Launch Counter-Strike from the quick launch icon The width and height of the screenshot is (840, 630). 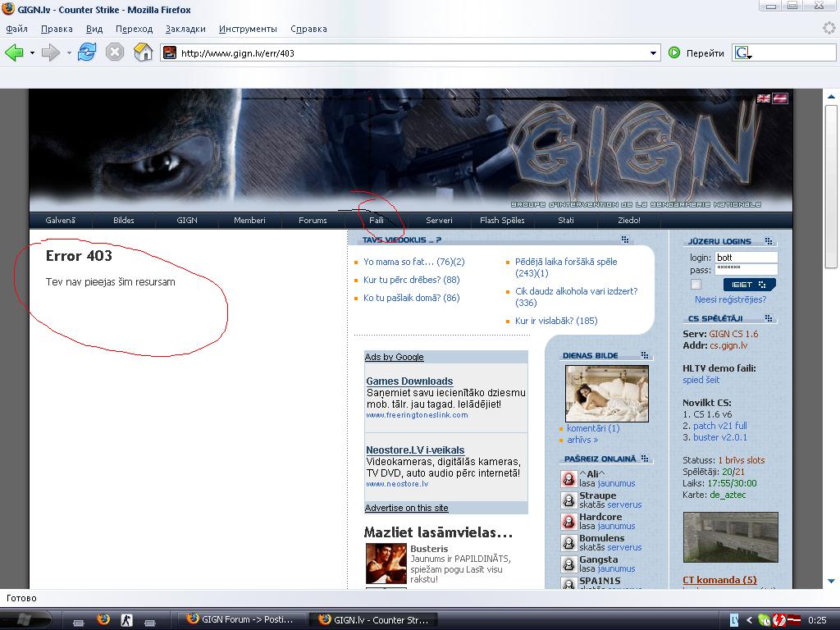126,620
